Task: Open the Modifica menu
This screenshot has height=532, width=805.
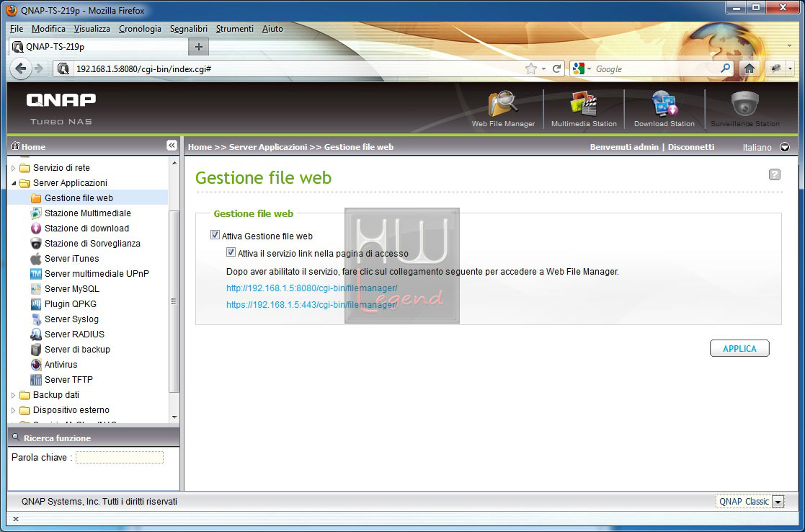Action: pyautogui.click(x=48, y=29)
